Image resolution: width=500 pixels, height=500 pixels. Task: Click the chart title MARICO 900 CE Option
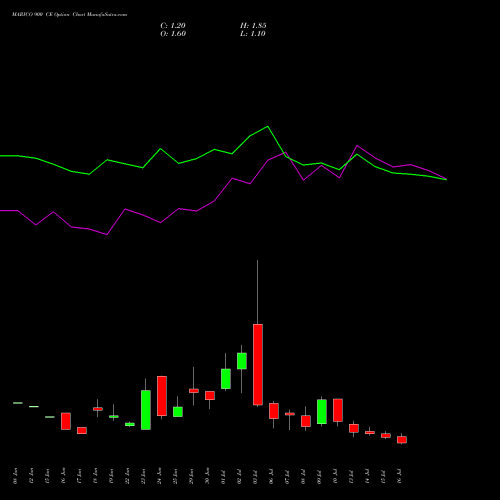(41, 15)
